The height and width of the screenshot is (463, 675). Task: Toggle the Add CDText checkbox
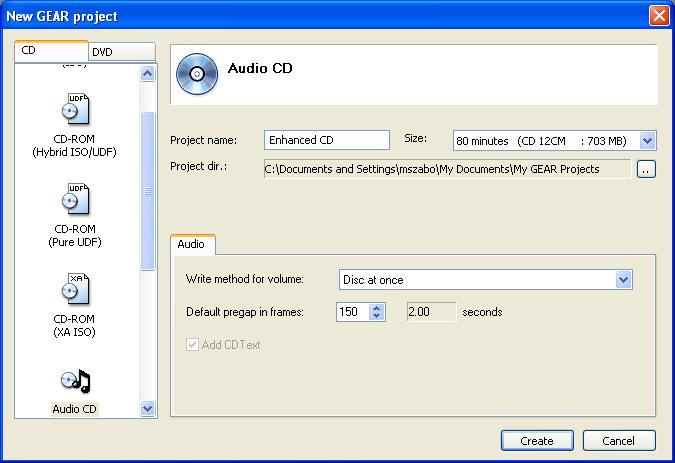193,345
